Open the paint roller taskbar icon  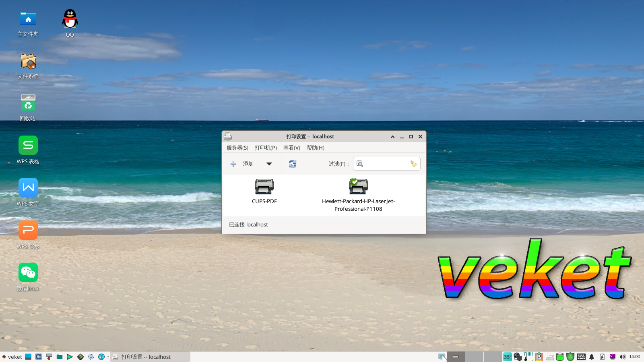(x=49, y=357)
